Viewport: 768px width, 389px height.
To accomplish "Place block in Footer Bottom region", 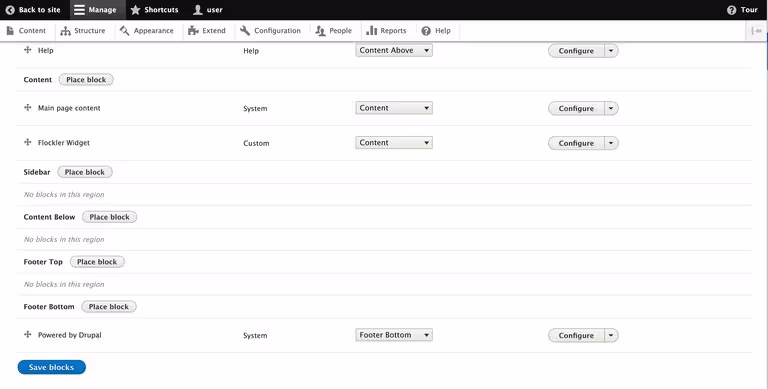I will pyautogui.click(x=109, y=307).
